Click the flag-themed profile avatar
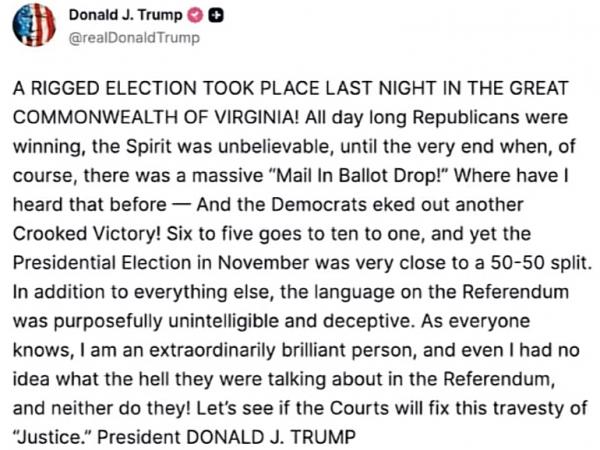This screenshot has height=450, width=600. pos(32,26)
